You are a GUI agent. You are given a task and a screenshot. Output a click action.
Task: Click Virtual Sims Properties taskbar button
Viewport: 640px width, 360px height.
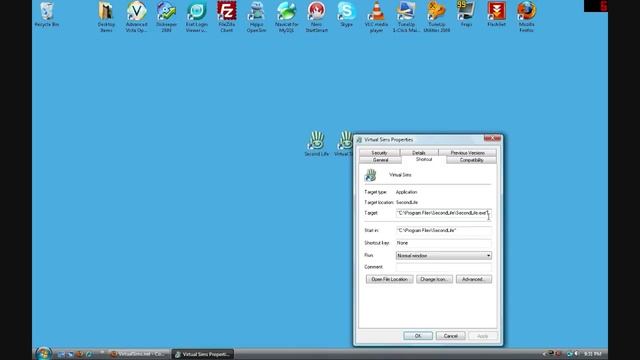click(203, 354)
